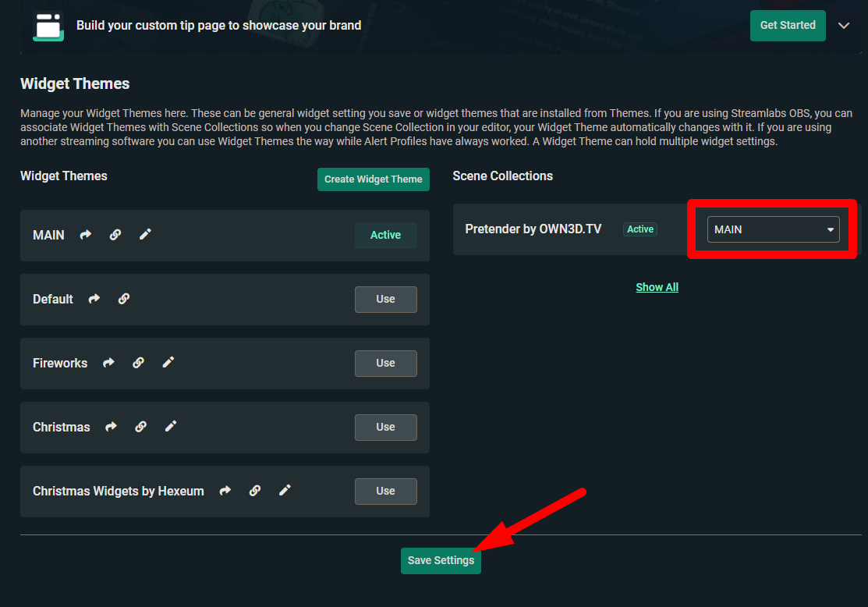Click share arrow icon for Fireworks theme
This screenshot has width=868, height=607.
click(108, 363)
